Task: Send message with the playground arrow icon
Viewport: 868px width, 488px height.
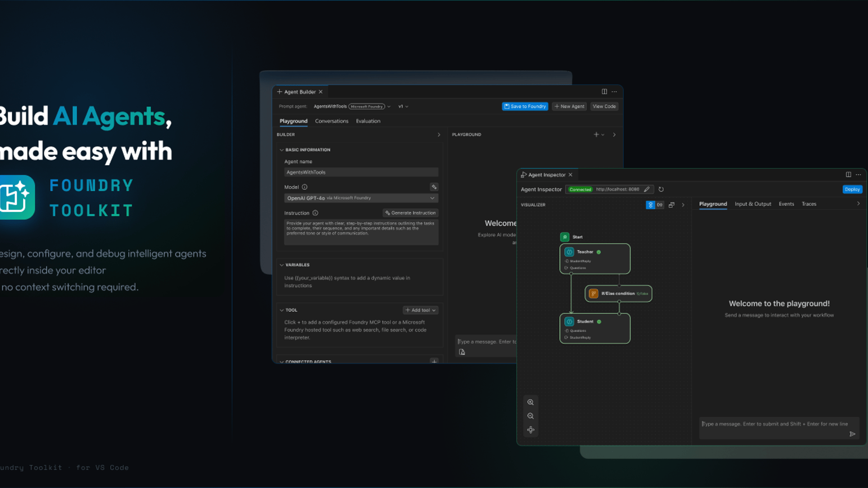Action: coord(852,434)
